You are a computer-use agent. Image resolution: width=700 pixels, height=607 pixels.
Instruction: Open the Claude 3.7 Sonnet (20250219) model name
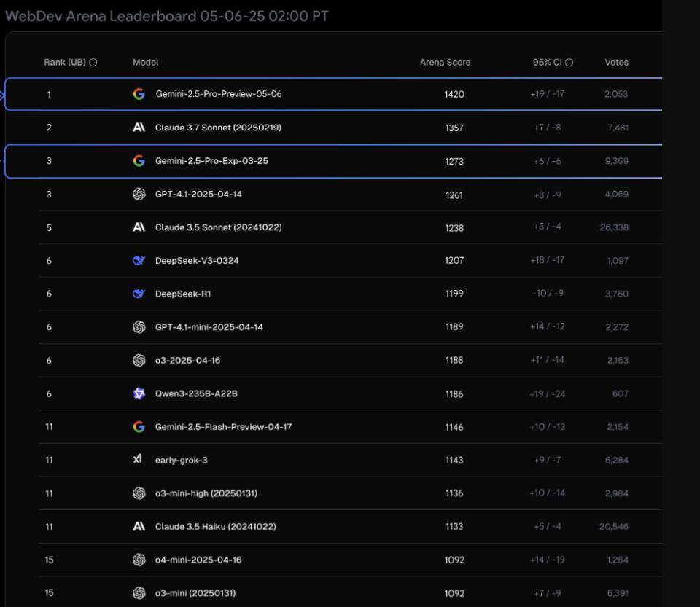[x=218, y=128]
